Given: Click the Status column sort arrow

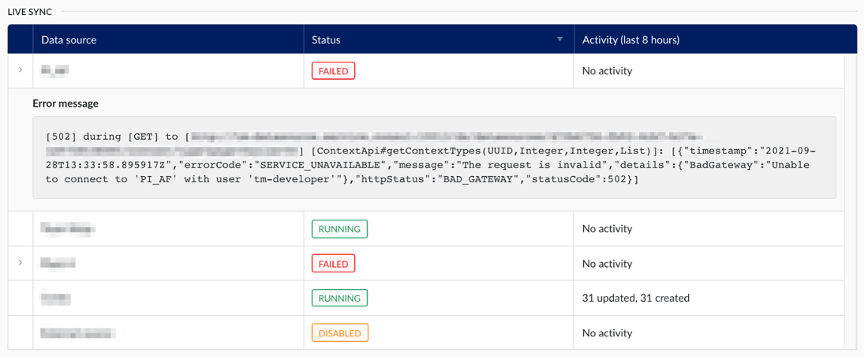Looking at the screenshot, I should coord(559,39).
